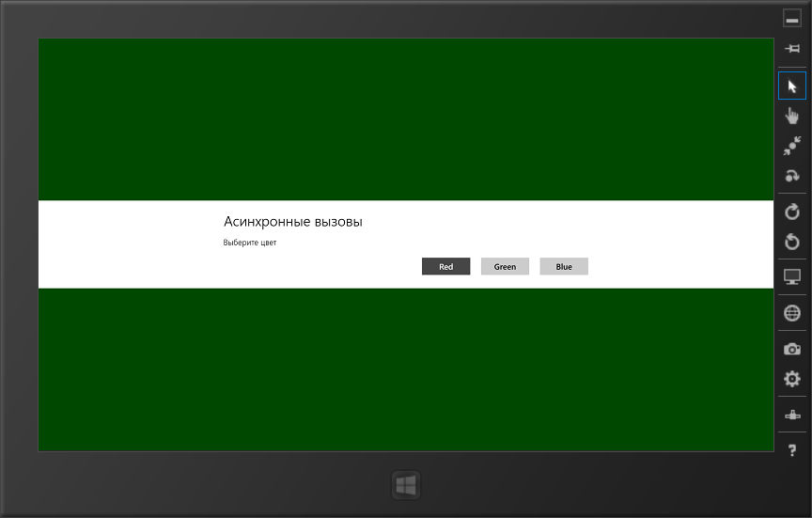This screenshot has height=518, width=812.
Task: Tap the Windows hardware button
Action: [x=406, y=485]
